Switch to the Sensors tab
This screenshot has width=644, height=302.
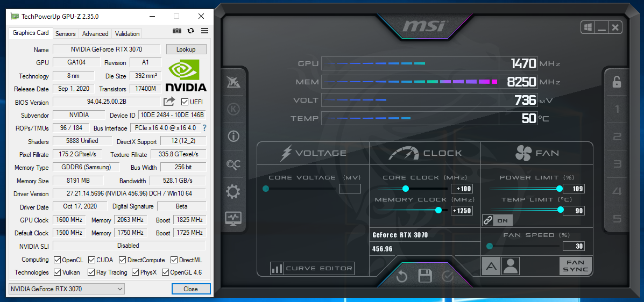click(65, 34)
